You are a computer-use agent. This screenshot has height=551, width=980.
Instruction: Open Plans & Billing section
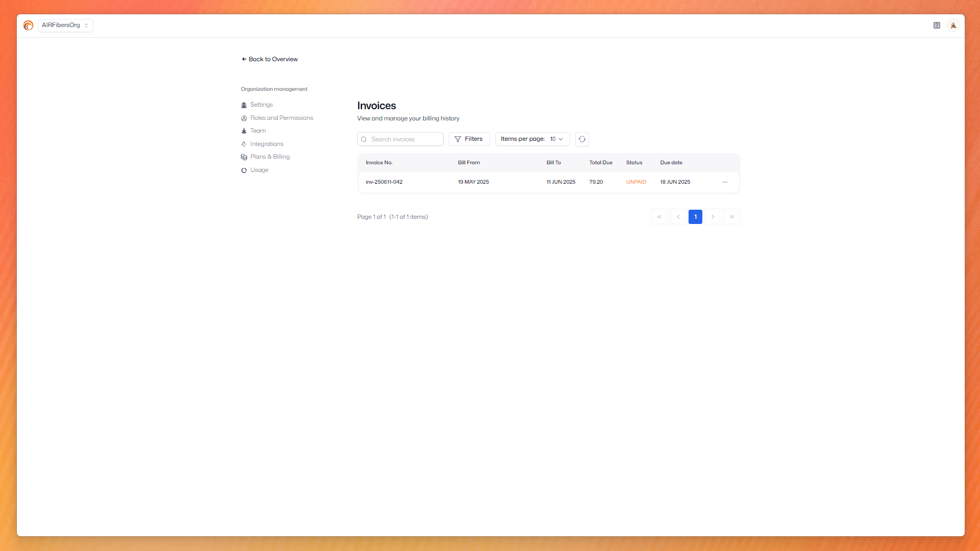269,157
